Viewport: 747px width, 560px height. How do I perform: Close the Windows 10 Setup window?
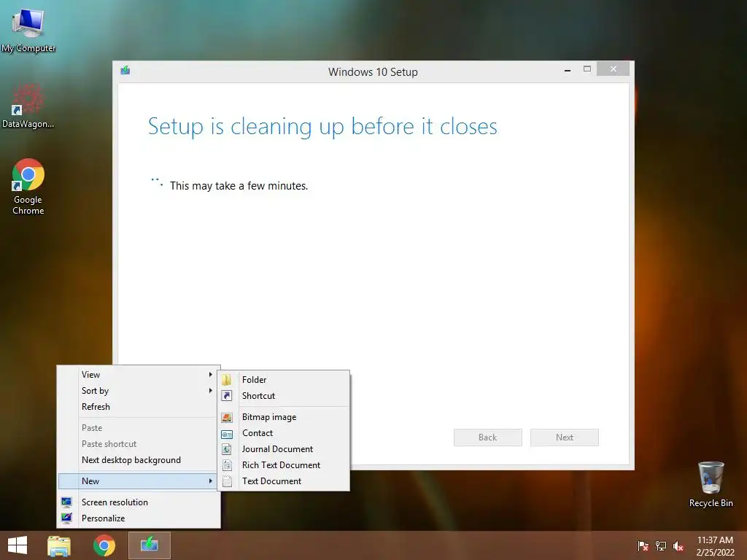[613, 69]
